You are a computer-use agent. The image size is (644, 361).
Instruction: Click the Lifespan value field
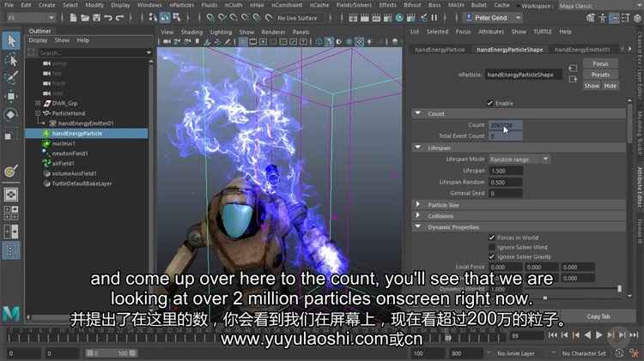point(506,171)
